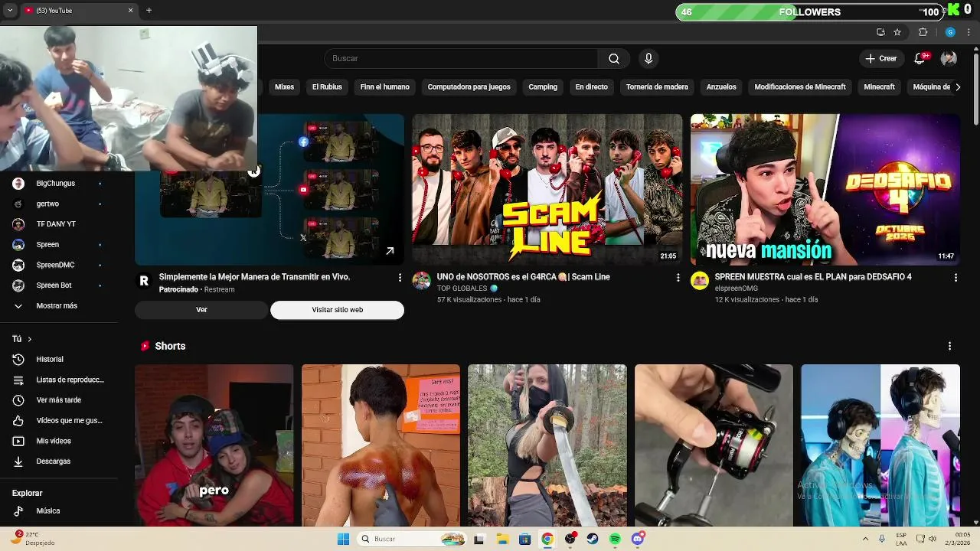This screenshot has height=551, width=980.
Task: Open File Explorer from the taskbar
Action: tap(502, 539)
